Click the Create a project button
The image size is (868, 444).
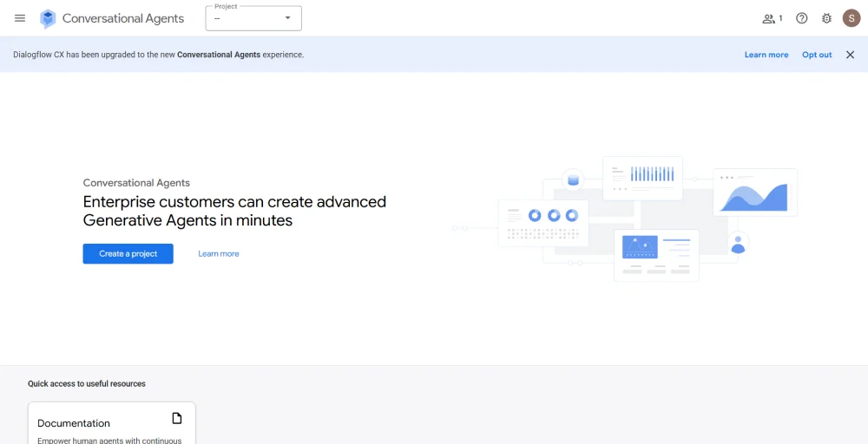(128, 254)
